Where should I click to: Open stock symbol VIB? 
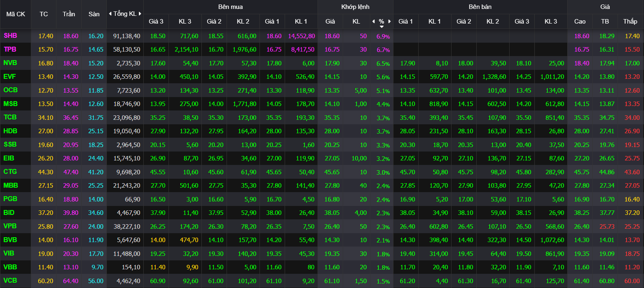pos(9,253)
